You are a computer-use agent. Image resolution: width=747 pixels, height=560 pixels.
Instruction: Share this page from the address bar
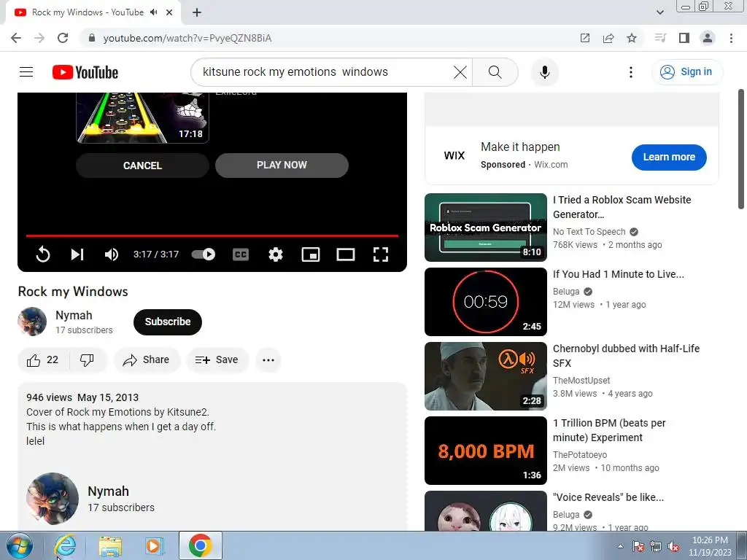(608, 38)
